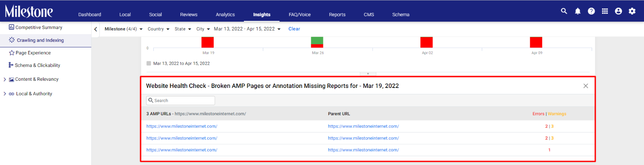Select Schema & Clickability in sidebar
644x165 pixels.
point(37,65)
